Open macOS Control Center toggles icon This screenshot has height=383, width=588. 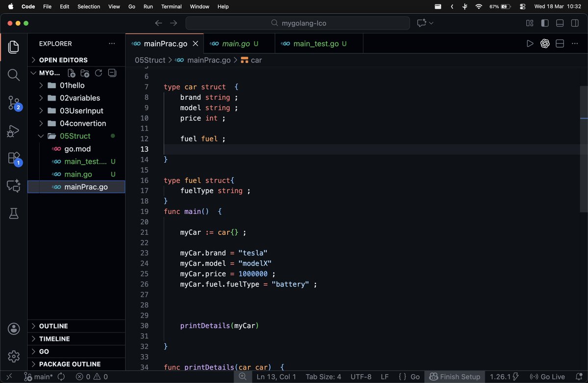(x=522, y=6)
